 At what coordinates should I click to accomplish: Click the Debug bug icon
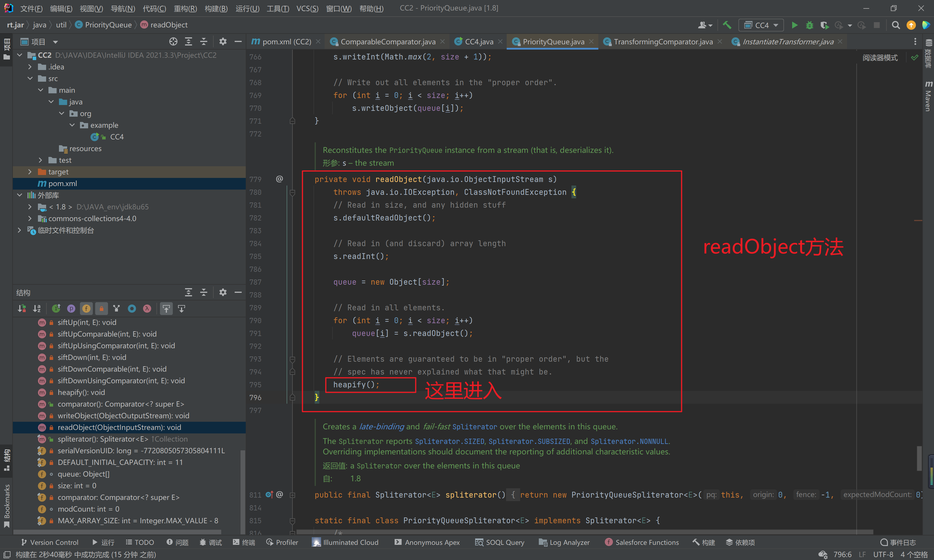pos(809,25)
